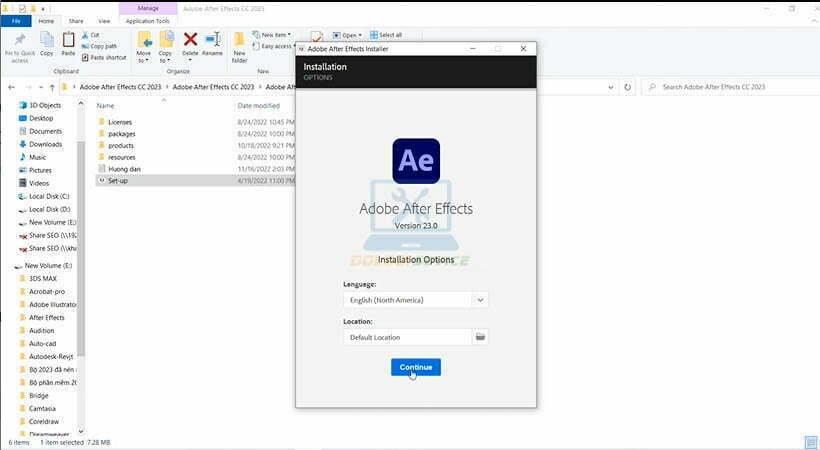820x450 pixels.
Task: Open the After Effects folder in the tree
Action: coord(47,318)
